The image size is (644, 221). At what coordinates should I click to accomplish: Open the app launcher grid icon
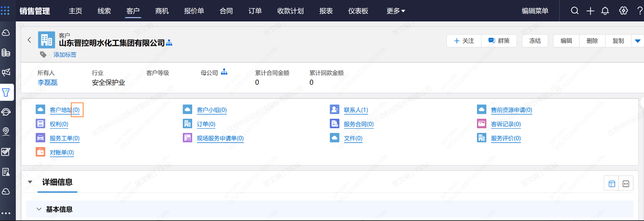coord(5,11)
